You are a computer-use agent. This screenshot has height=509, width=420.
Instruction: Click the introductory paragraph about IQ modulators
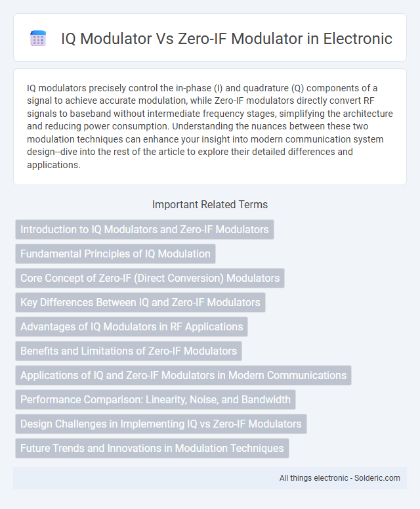click(210, 126)
